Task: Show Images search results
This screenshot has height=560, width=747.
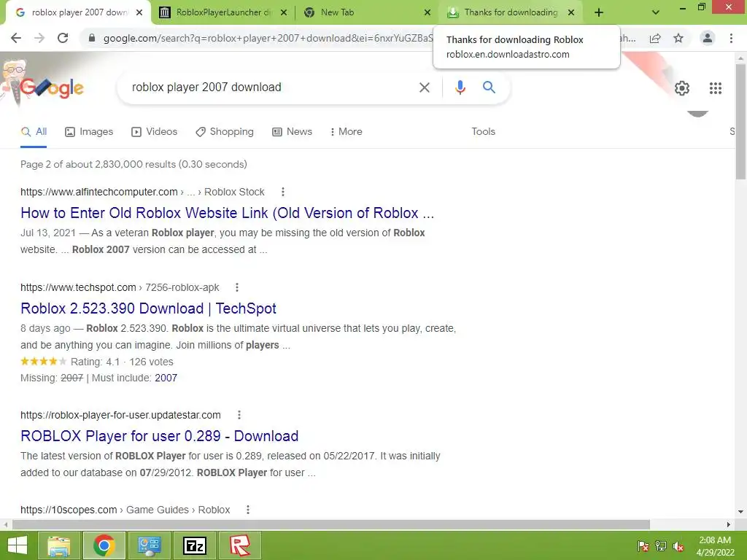Action: coord(89,131)
